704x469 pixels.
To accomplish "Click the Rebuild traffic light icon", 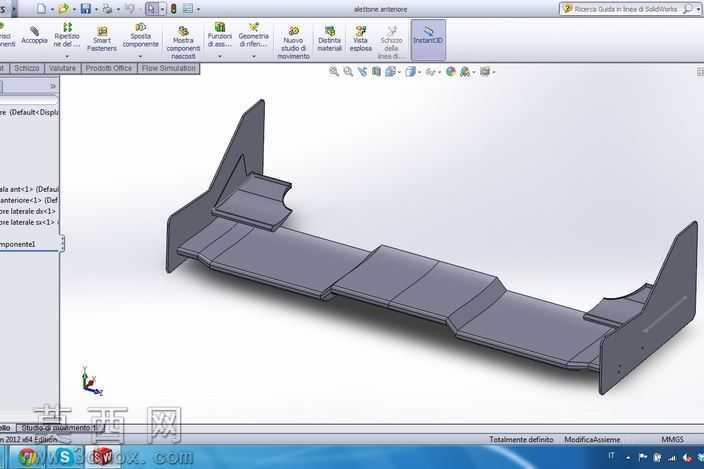I will [173, 9].
